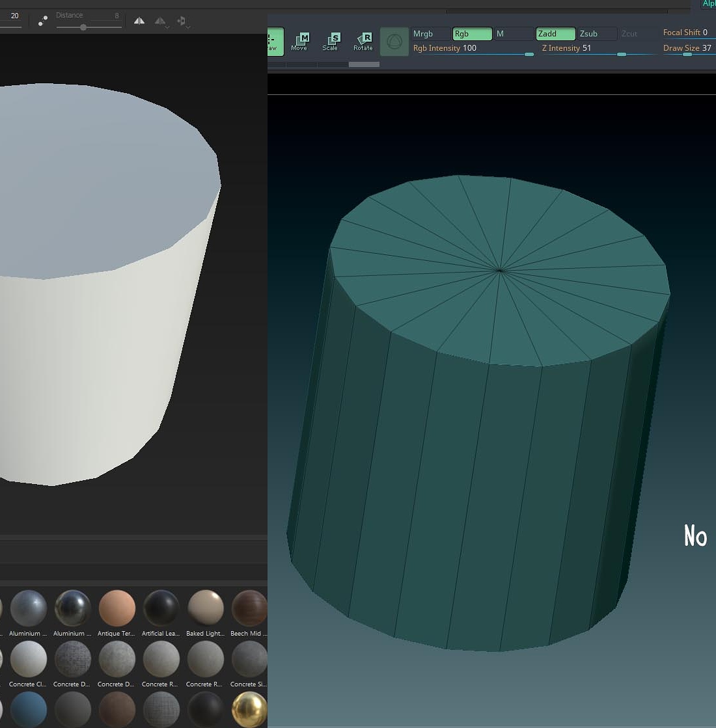Image resolution: width=716 pixels, height=728 pixels.
Task: Open the dimmed symmetry settings dropdown
Action: (161, 21)
